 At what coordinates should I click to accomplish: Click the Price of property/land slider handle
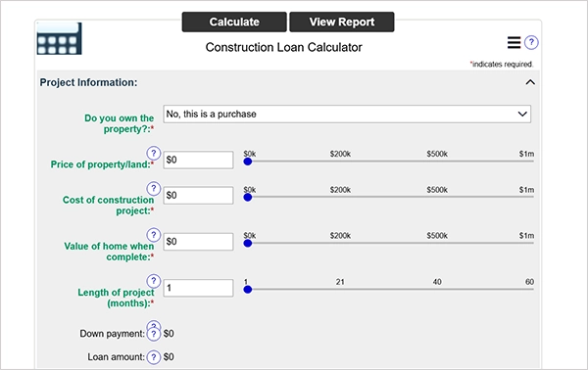[x=248, y=162]
